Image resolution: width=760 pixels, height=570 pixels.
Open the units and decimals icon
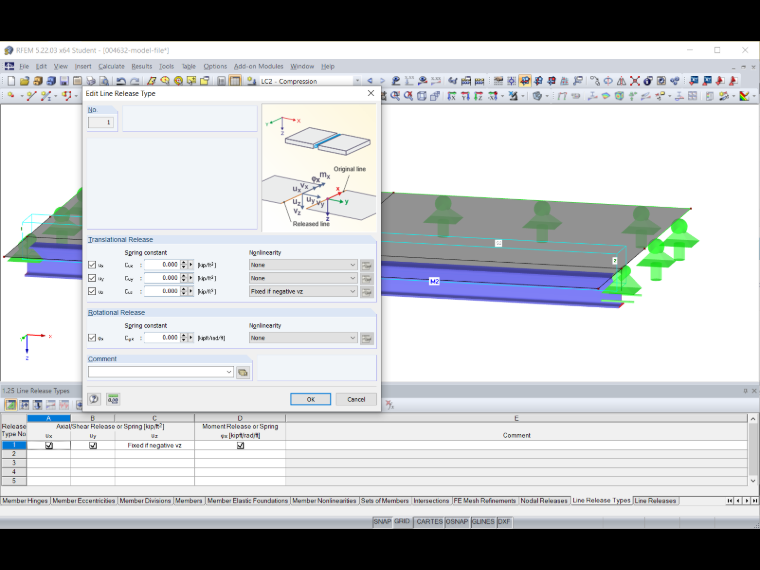pyautogui.click(x=113, y=399)
